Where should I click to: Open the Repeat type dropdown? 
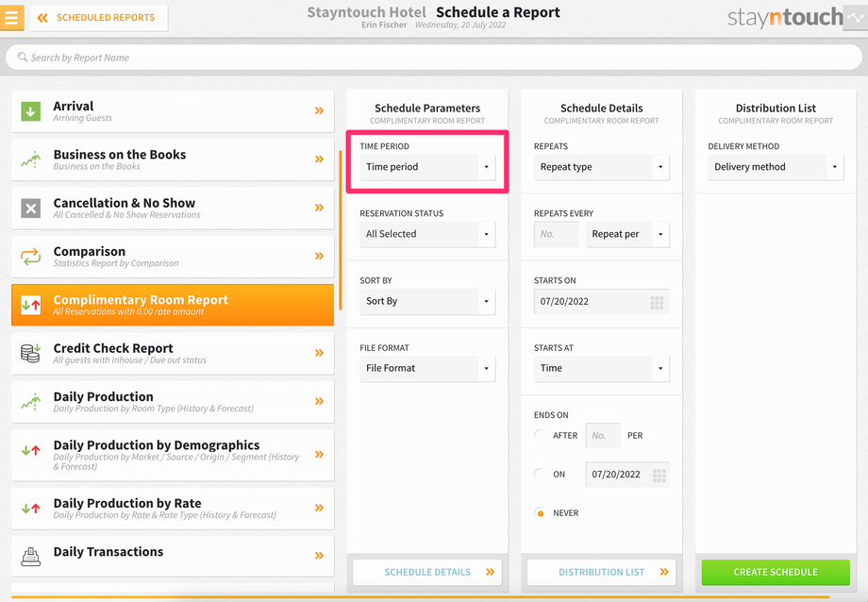click(601, 167)
